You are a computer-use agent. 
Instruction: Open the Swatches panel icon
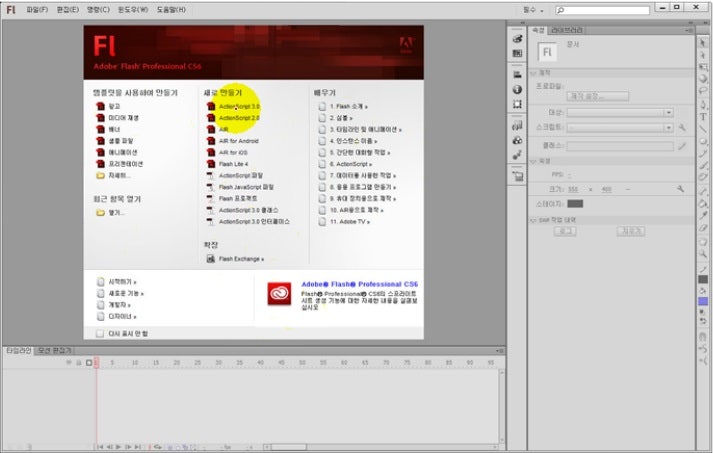click(517, 53)
